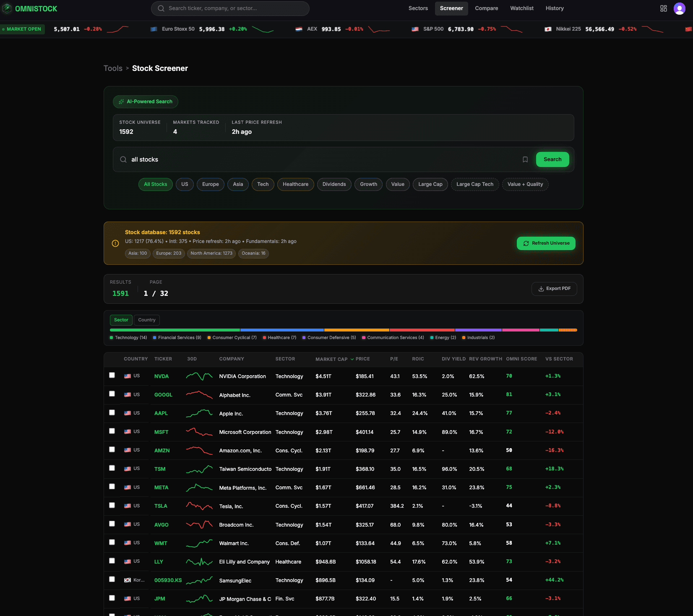693x616 pixels.
Task: Click the AI-Powered Search sparkle badge
Action: [x=121, y=102]
